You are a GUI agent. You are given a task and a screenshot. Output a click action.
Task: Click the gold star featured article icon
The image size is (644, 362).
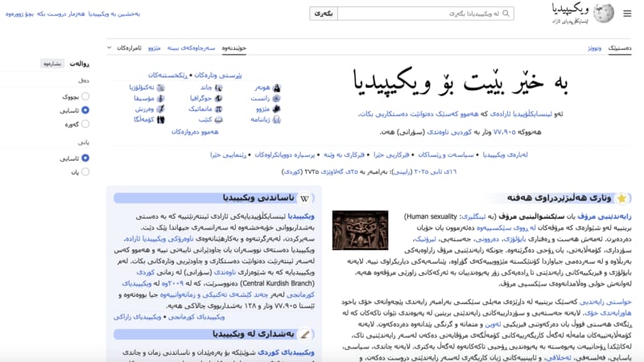621,198
